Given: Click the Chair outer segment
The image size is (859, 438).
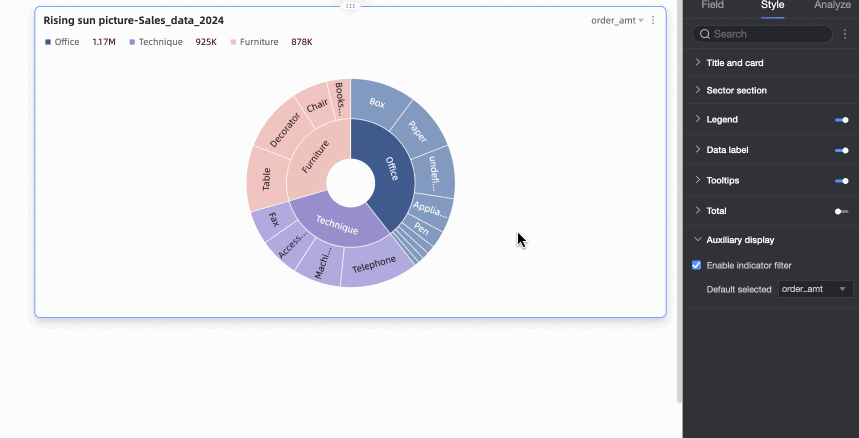Looking at the screenshot, I should click(317, 105).
